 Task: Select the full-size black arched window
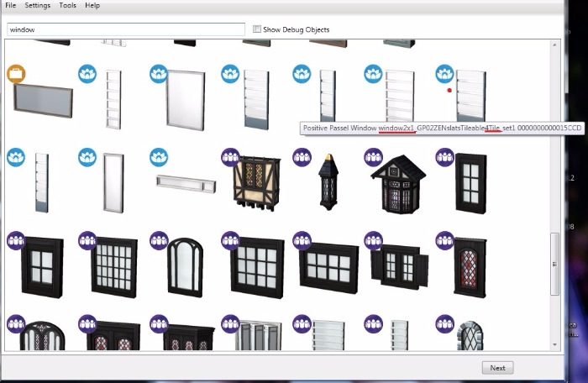(x=186, y=267)
